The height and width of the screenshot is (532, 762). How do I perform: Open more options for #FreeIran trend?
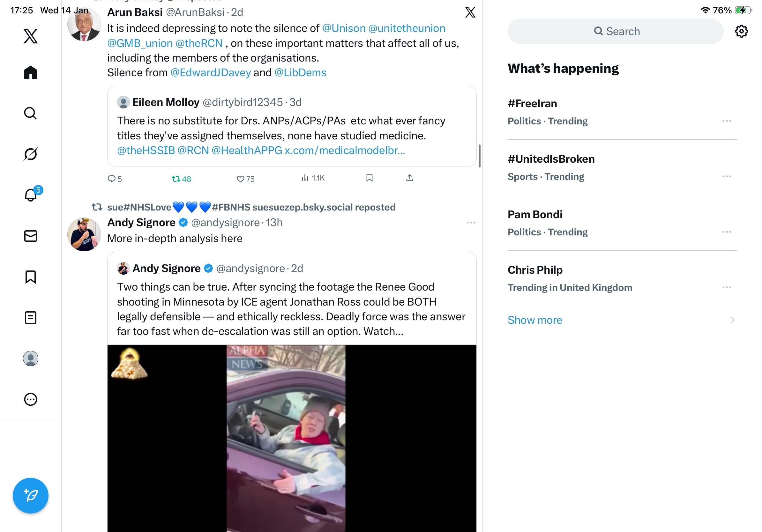coord(727,121)
